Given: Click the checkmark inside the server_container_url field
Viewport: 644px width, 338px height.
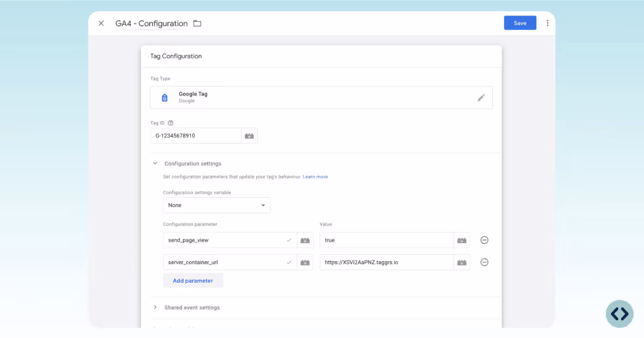Looking at the screenshot, I should (x=289, y=262).
